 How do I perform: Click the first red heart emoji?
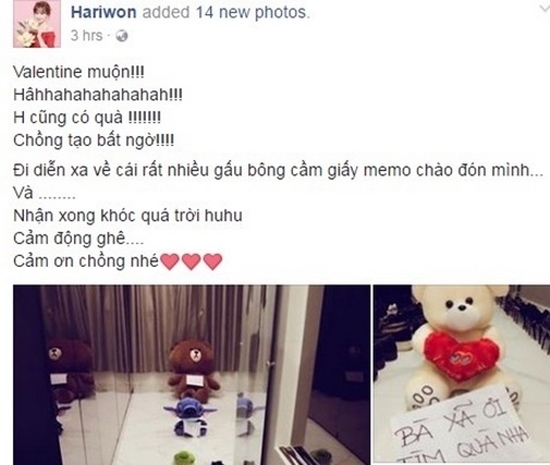[x=170, y=262]
